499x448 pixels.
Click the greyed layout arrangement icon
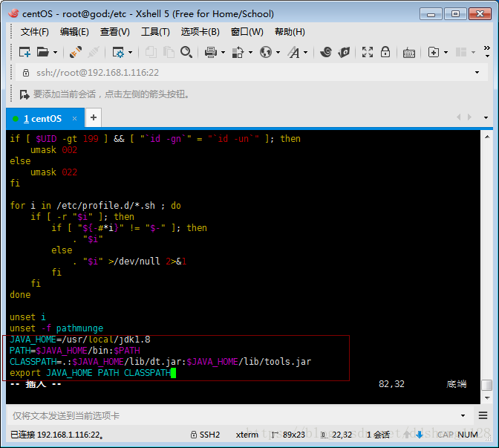[x=461, y=52]
